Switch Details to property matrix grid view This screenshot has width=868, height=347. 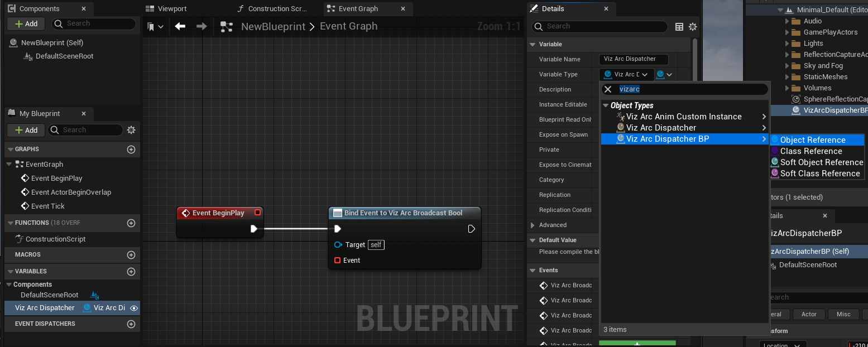679,27
